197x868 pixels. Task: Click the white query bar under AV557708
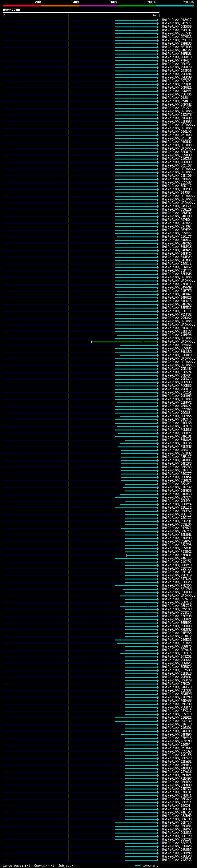81,13
